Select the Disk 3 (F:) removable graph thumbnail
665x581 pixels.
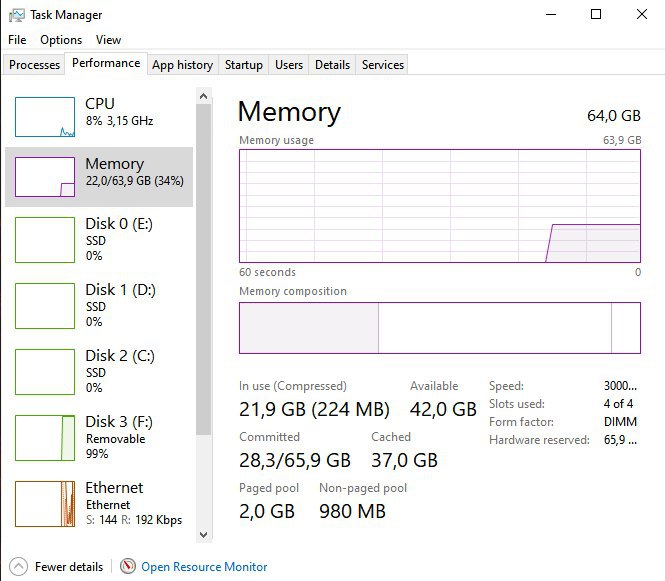coord(45,437)
